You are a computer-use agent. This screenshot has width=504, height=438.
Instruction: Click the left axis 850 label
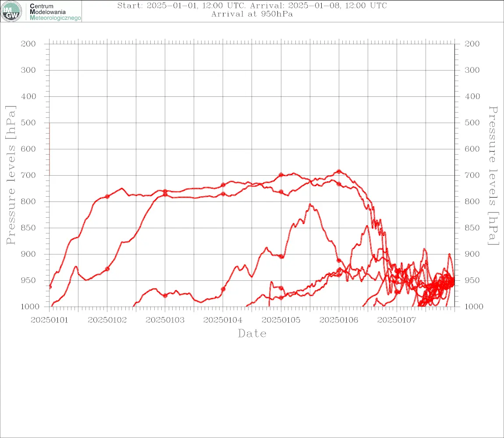coord(28,228)
